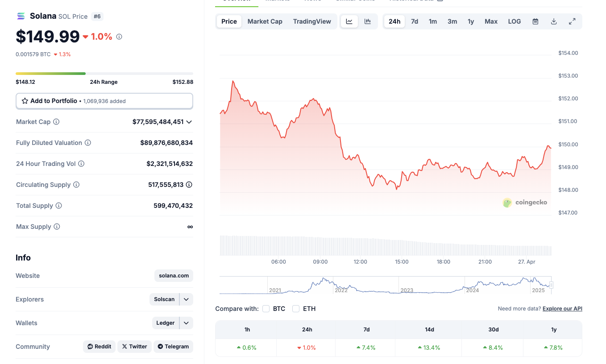Open the Telegram community link
The width and height of the screenshot is (606, 364).
[x=173, y=347]
